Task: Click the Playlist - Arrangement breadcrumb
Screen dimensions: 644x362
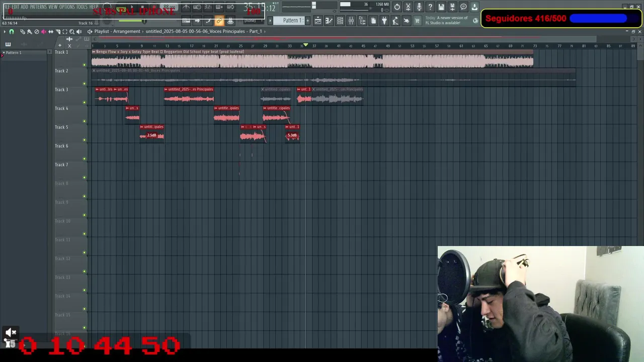Action: coord(117,31)
